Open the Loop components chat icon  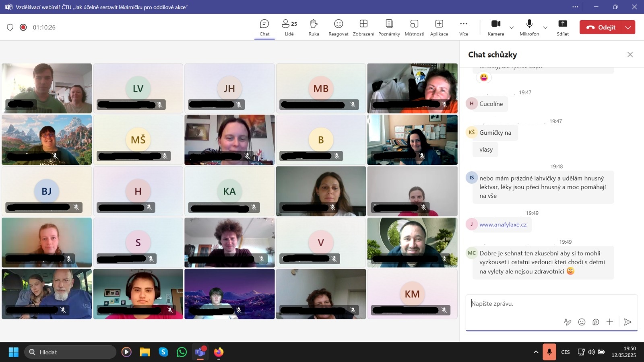point(596,322)
